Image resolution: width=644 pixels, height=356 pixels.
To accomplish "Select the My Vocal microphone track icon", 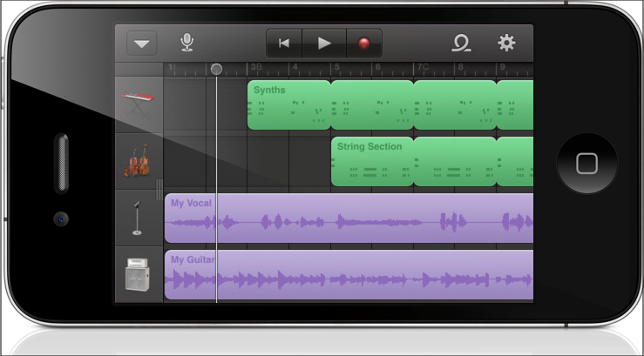I will [x=137, y=218].
